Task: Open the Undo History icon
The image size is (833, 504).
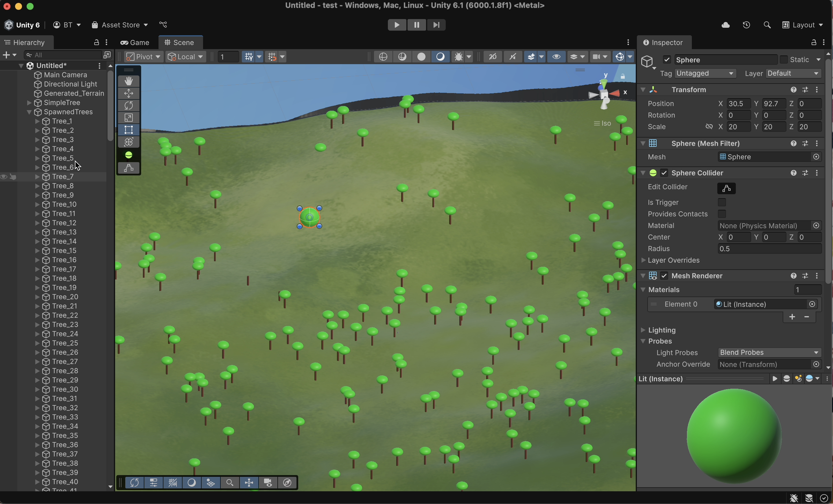Action: coord(747,25)
